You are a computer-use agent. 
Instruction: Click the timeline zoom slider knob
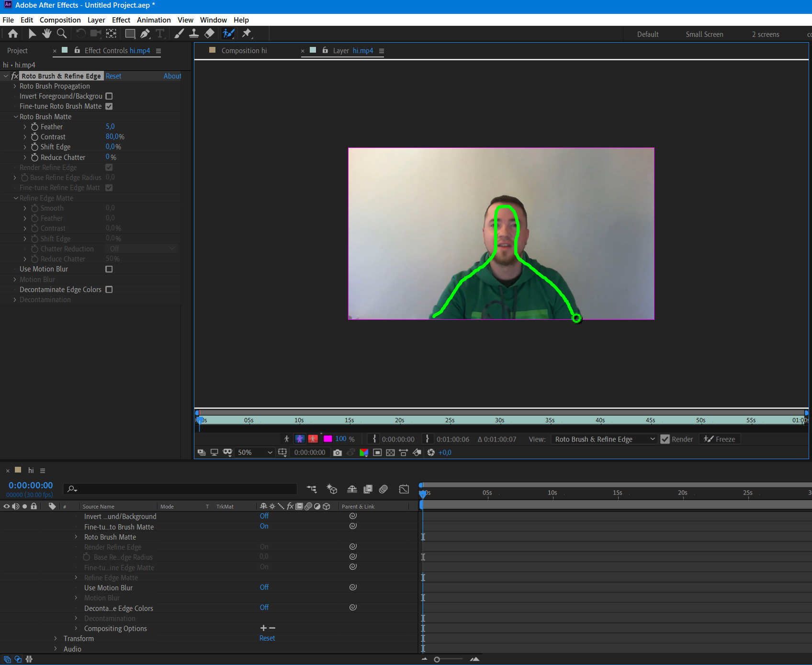pyautogui.click(x=437, y=660)
